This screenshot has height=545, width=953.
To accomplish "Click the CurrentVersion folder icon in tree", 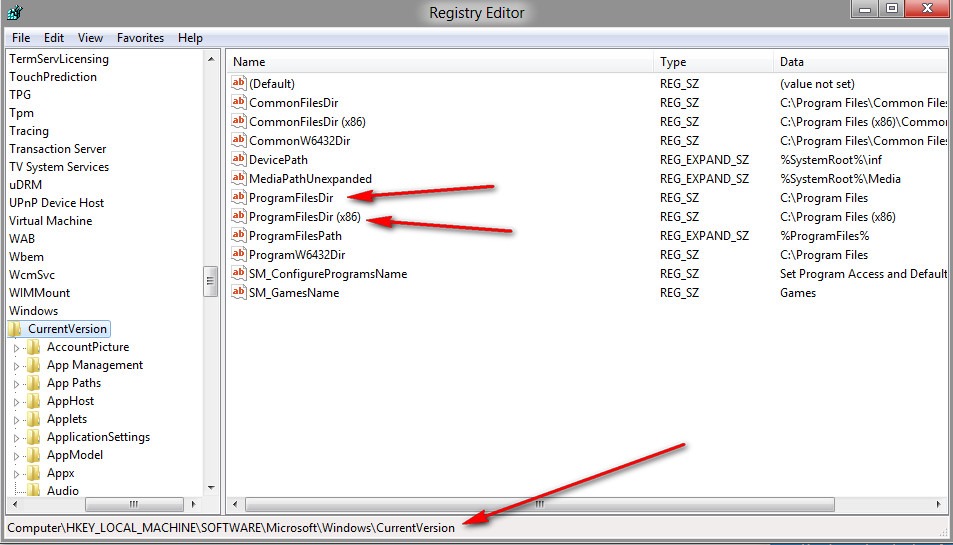I will pos(16,329).
